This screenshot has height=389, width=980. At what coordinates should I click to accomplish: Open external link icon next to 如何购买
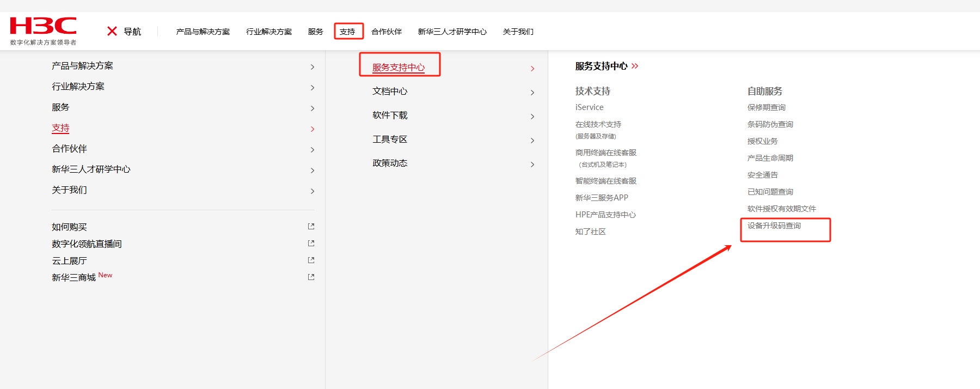point(311,226)
